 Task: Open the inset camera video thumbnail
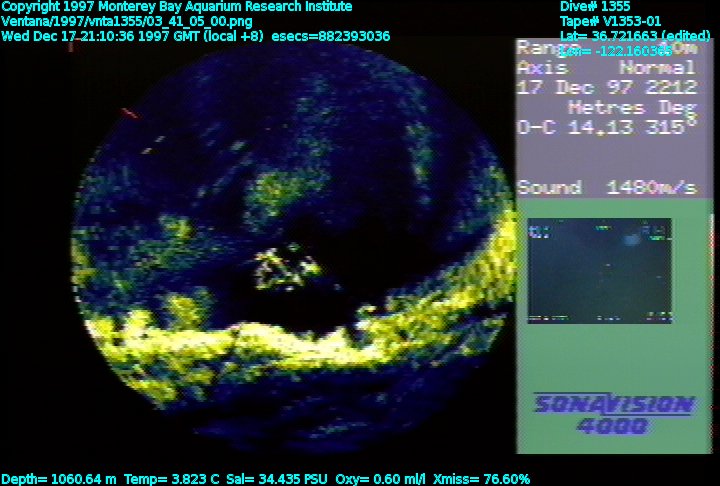click(600, 271)
